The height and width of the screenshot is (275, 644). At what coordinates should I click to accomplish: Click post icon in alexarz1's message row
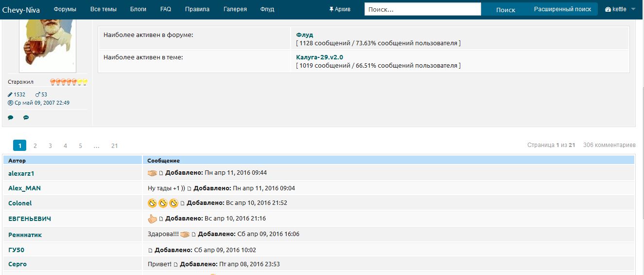click(161, 173)
